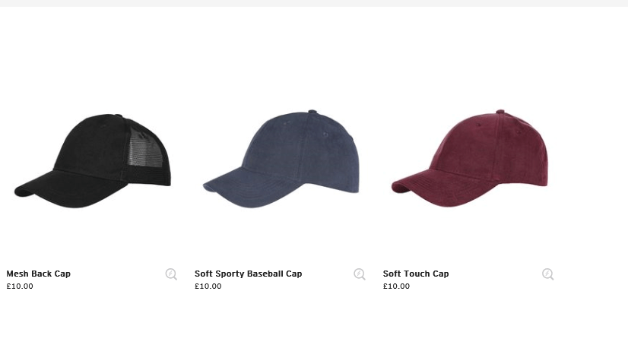The height and width of the screenshot is (364, 628).
Task: Open the Soft Sporty Baseball Cap title link
Action: (x=249, y=274)
